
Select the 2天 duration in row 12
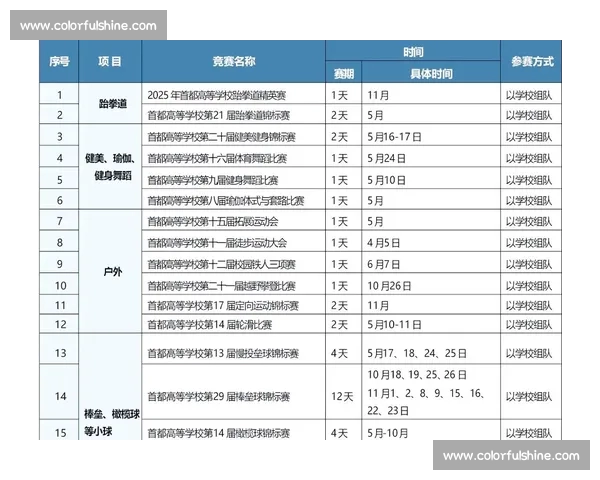coord(339,325)
